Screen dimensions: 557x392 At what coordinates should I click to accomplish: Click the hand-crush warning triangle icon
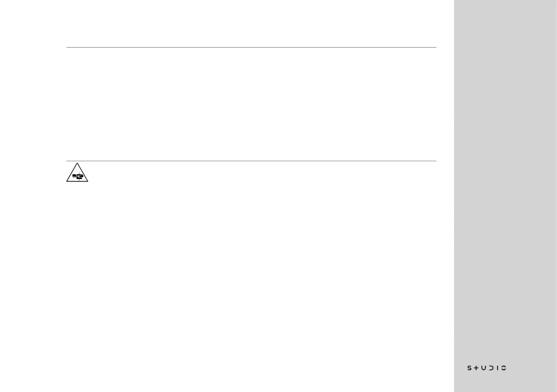pos(77,173)
